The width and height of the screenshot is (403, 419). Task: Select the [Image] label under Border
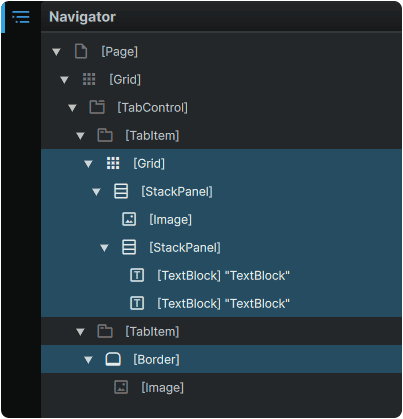[162, 388]
